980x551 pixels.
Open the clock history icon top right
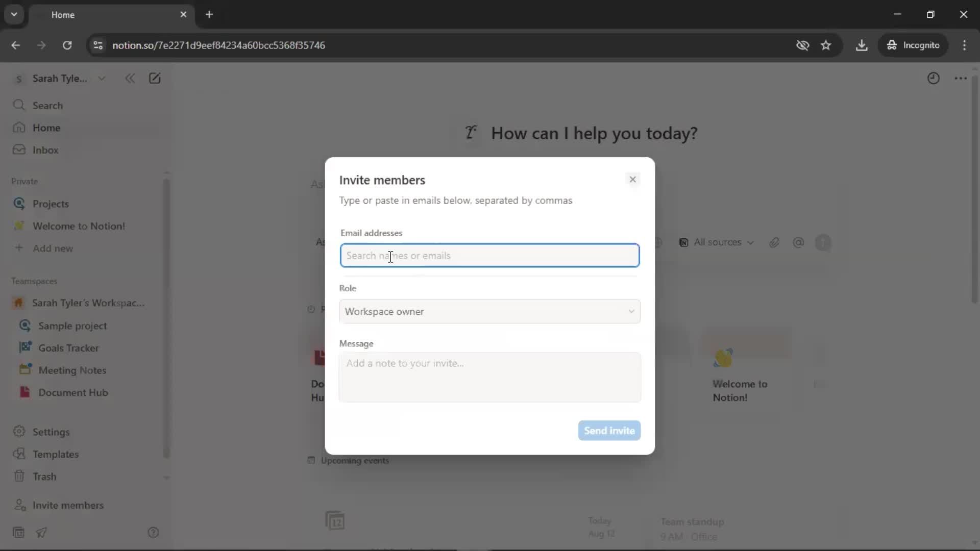click(933, 78)
